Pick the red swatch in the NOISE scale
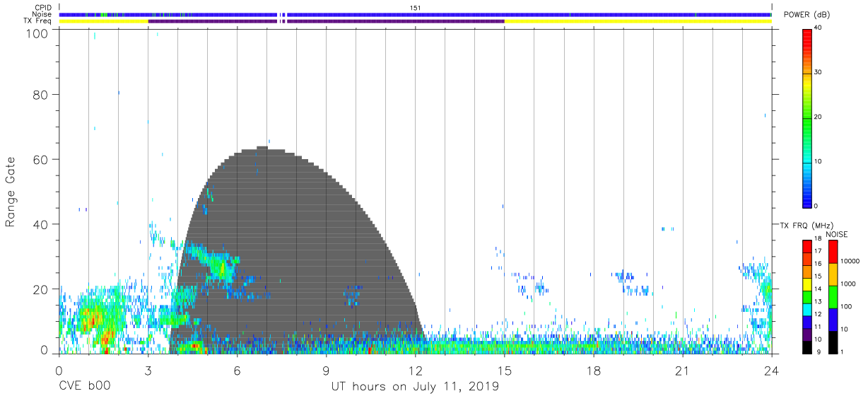Viewport: 868px width, 401px height. click(833, 251)
